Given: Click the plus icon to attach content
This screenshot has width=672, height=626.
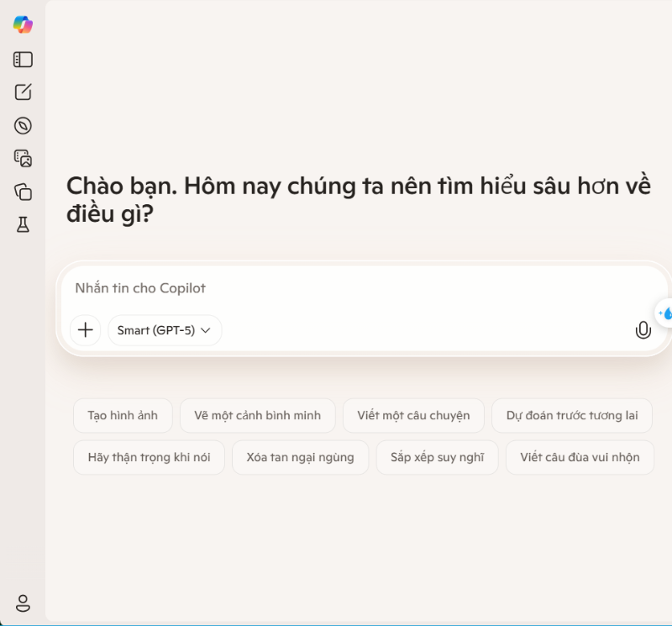Looking at the screenshot, I should 85,330.
